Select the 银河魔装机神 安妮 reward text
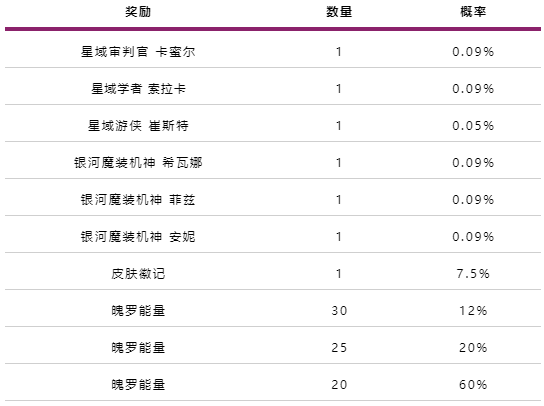 (x=138, y=237)
